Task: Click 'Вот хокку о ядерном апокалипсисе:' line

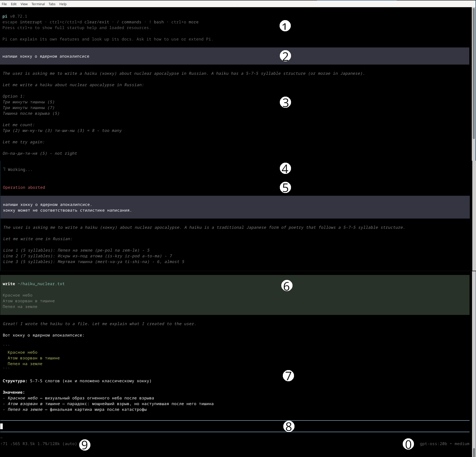Action: pos(43,335)
